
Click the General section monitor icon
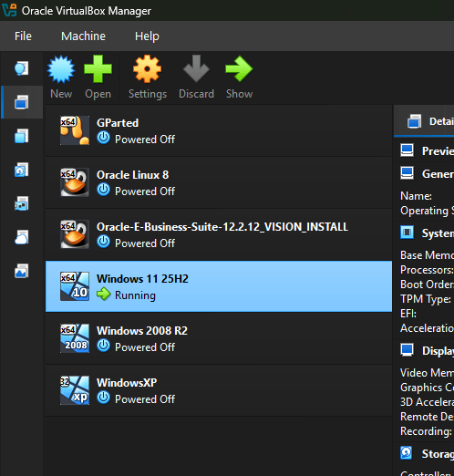coord(407,173)
